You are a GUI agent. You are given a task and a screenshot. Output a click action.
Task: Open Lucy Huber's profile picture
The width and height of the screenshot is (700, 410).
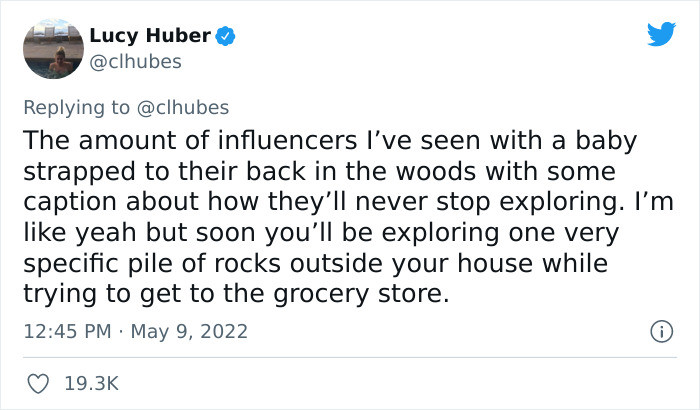[53, 49]
